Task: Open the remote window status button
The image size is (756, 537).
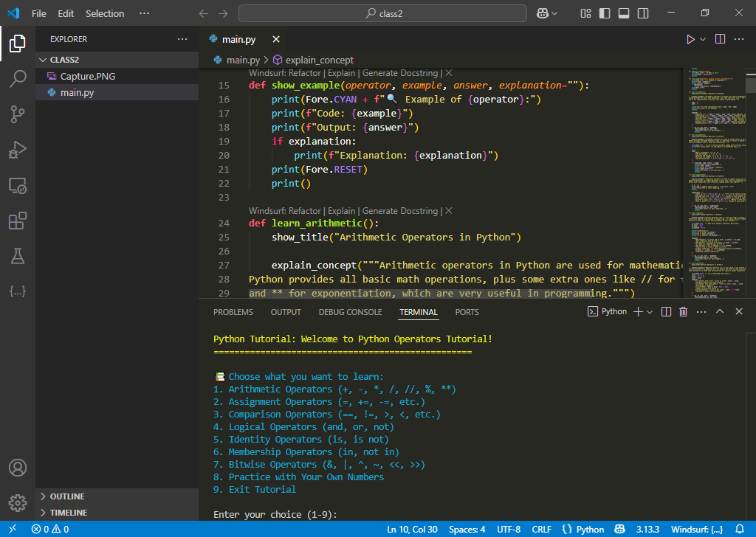Action: pos(13,529)
